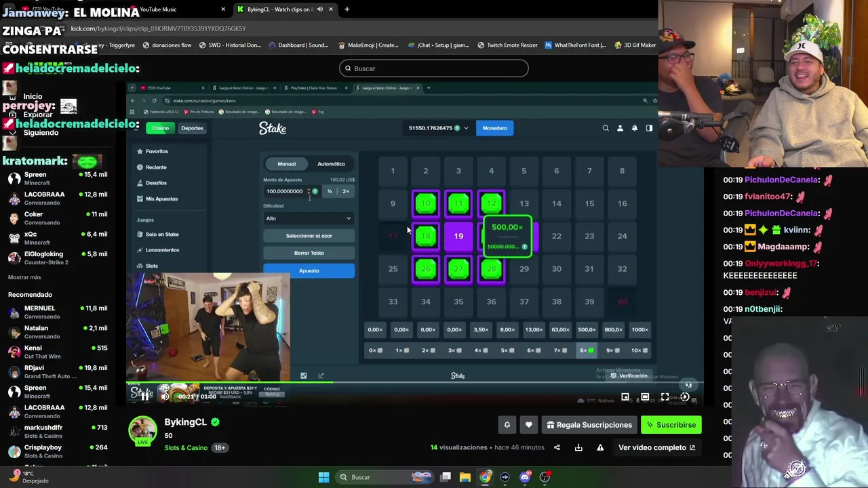This screenshot has width=868, height=488.
Task: Open a new browser tab
Action: (347, 9)
